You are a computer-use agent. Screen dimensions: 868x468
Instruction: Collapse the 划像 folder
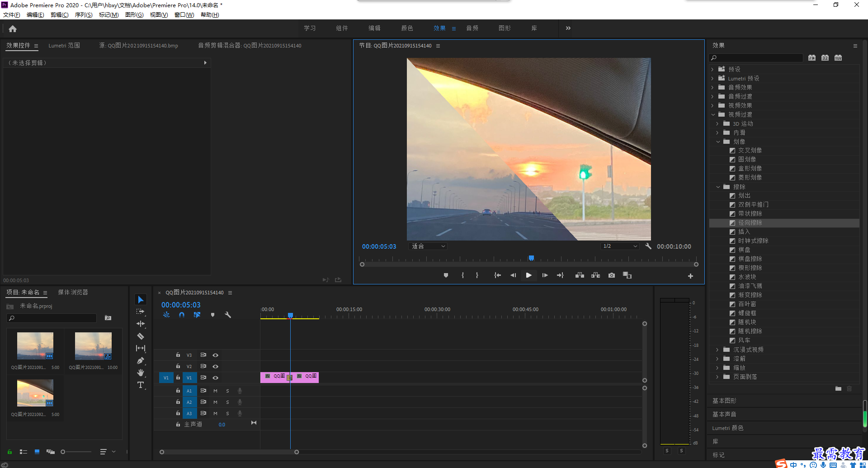pos(718,142)
